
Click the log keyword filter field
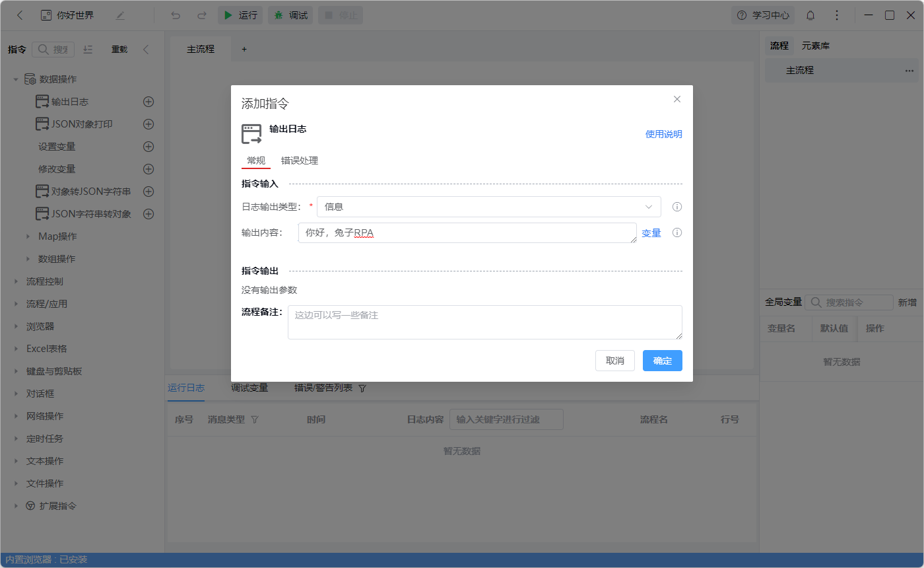pyautogui.click(x=506, y=419)
